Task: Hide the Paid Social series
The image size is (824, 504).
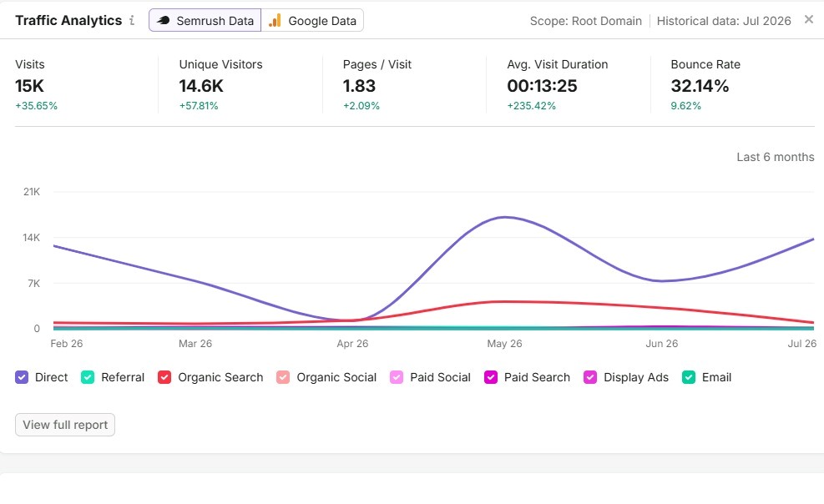Action: (x=397, y=377)
